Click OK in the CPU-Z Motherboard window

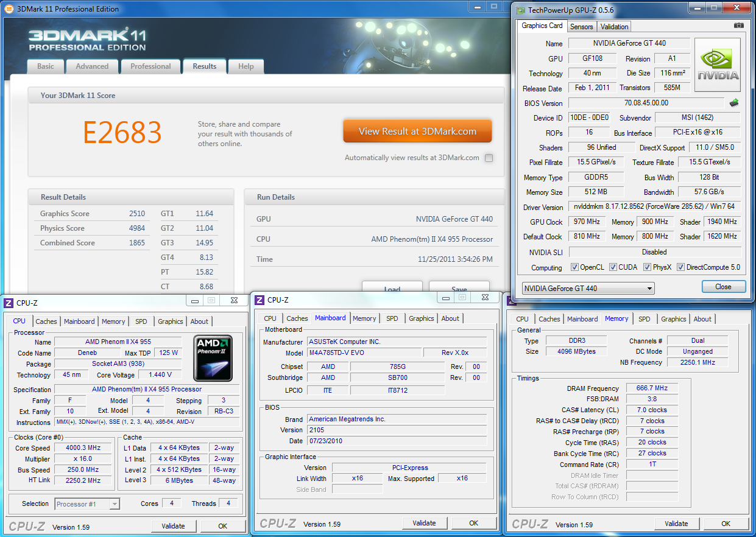474,523
